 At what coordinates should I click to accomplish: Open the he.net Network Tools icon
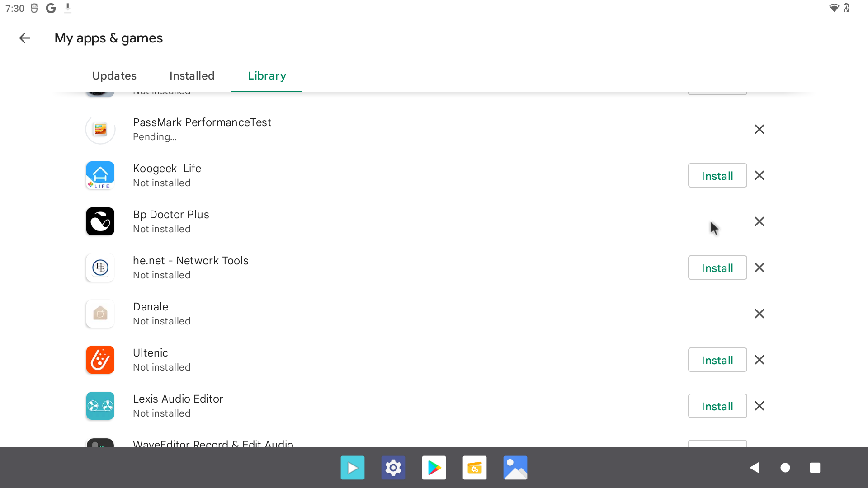(100, 267)
